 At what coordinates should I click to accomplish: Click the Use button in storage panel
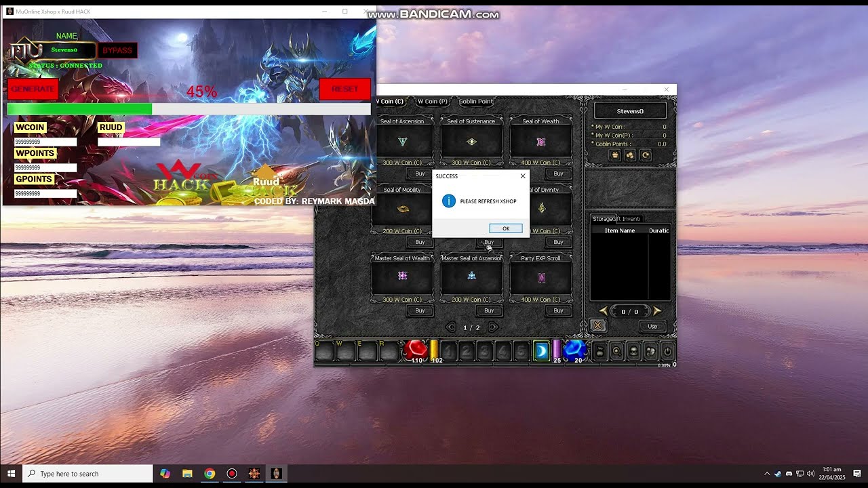pyautogui.click(x=652, y=326)
